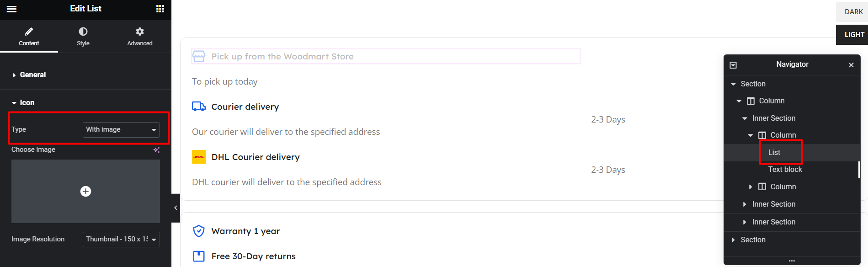
Task: Click the store icon beside Pick up text
Action: (199, 56)
